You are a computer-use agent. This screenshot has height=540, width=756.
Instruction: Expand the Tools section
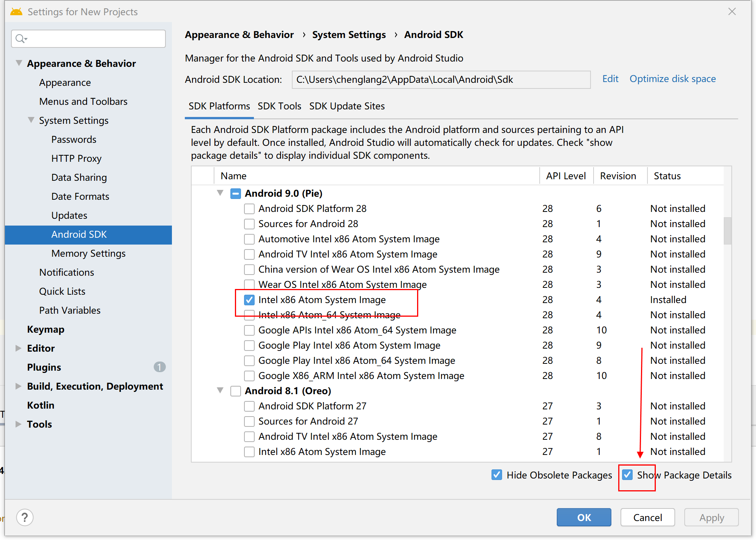click(x=18, y=424)
